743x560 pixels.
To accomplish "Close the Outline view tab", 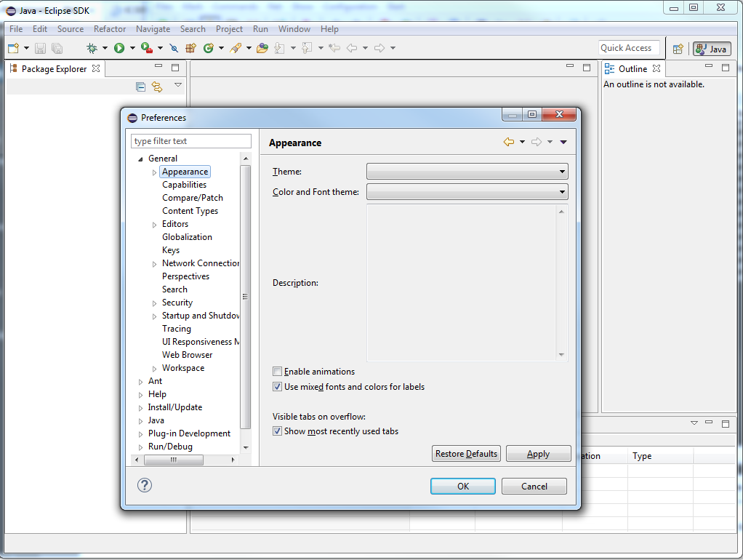I will tap(656, 68).
